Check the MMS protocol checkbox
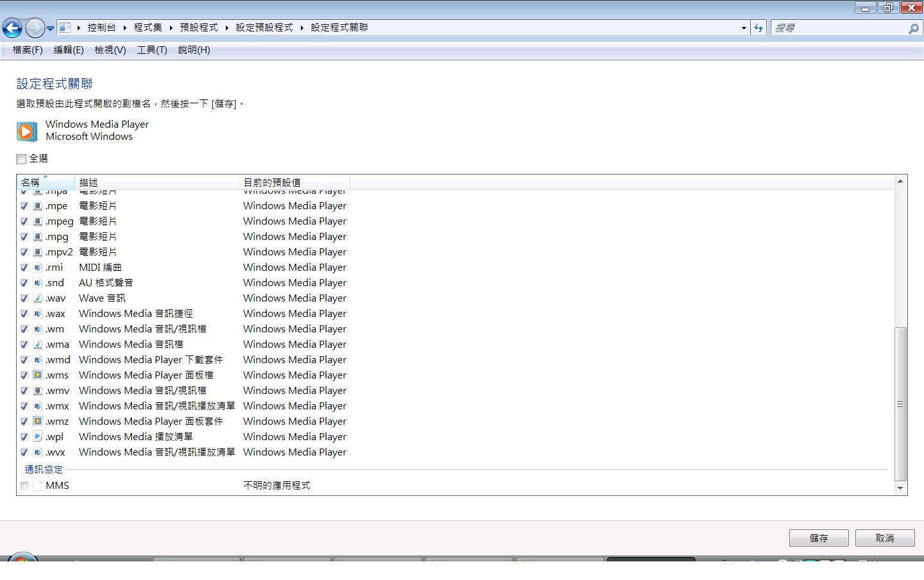This screenshot has height=580, width=924. point(24,486)
